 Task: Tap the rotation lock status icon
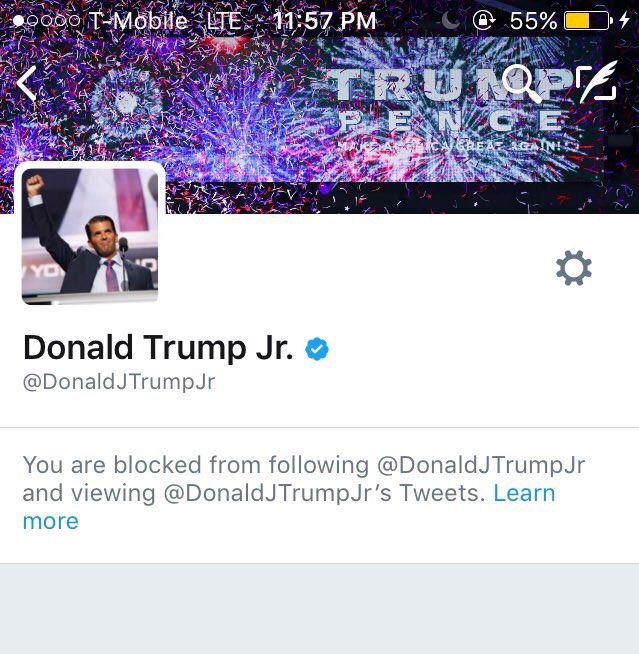point(484,20)
